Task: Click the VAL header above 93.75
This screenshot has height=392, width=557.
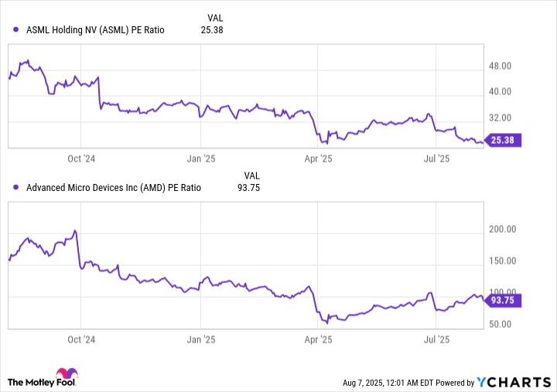Action: [252, 175]
